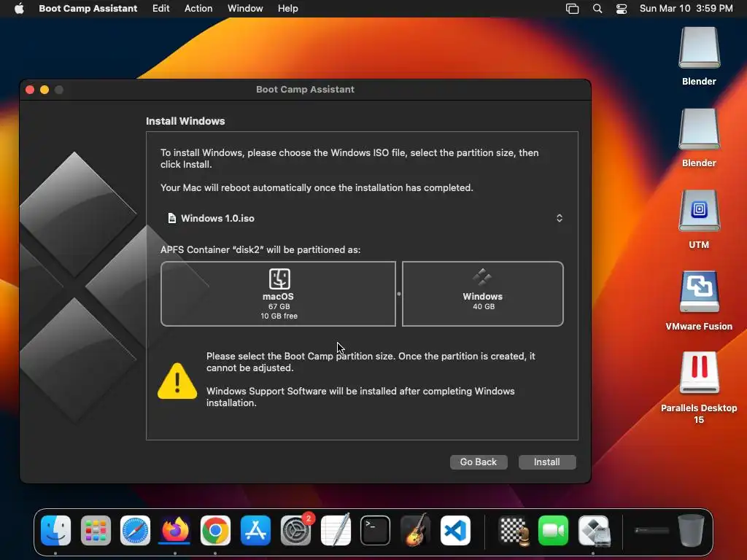The width and height of the screenshot is (747, 560).
Task: Open Finder from the Dock
Action: tap(55, 531)
